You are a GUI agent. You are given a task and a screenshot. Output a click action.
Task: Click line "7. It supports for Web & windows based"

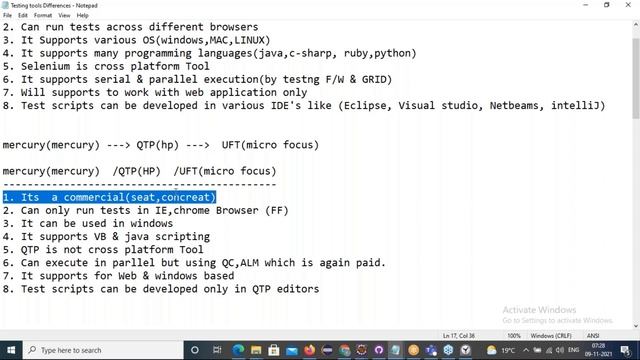118,276
